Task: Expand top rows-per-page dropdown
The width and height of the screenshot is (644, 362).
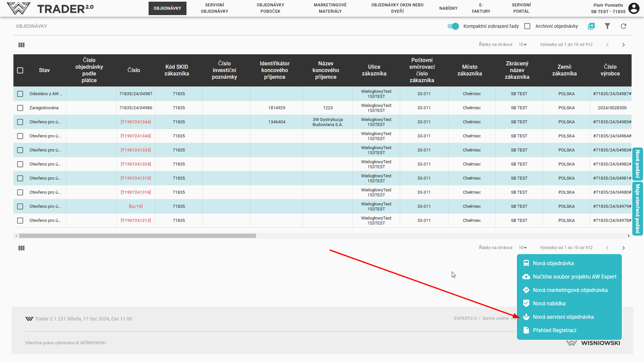Action: (523, 45)
